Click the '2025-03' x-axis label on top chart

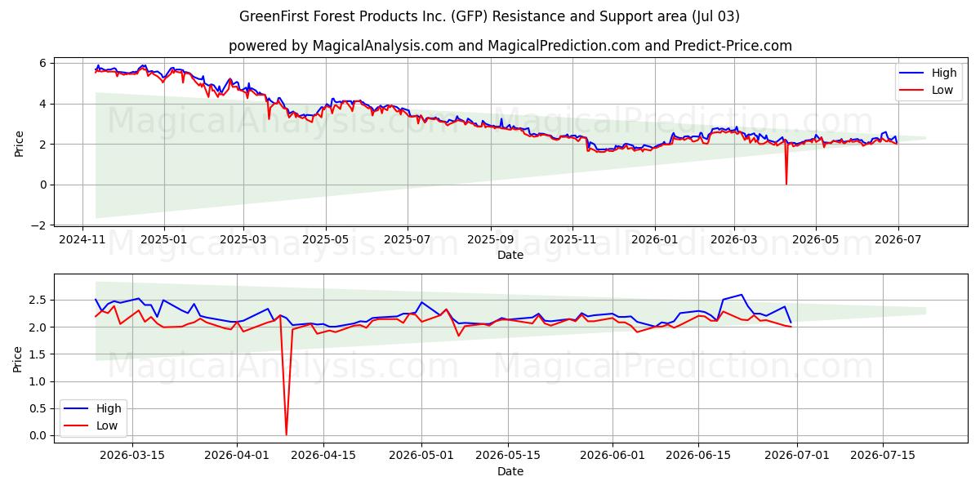[244, 240]
